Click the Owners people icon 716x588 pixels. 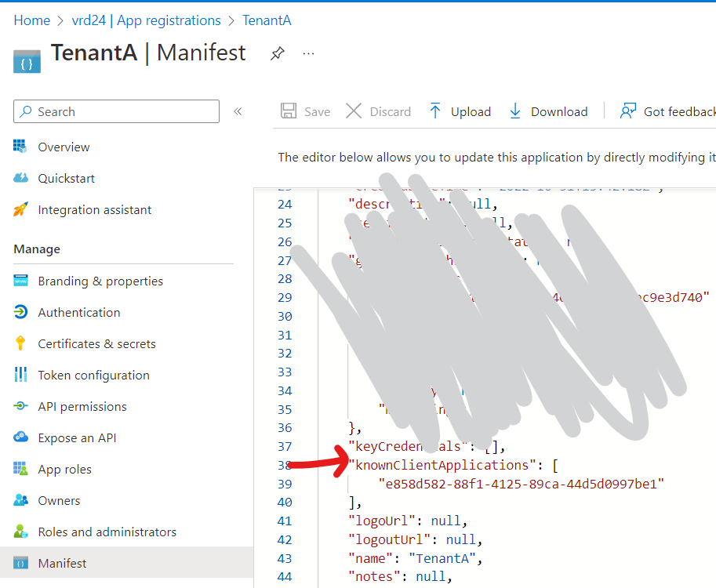click(x=20, y=500)
